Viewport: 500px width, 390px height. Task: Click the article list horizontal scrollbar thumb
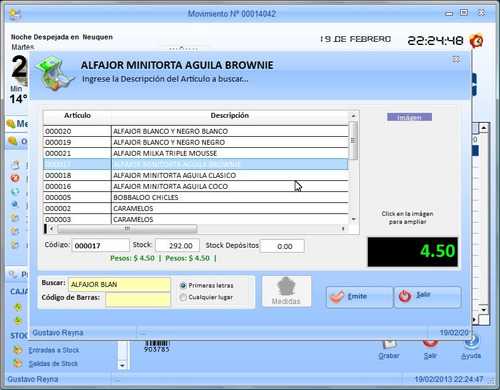127,229
